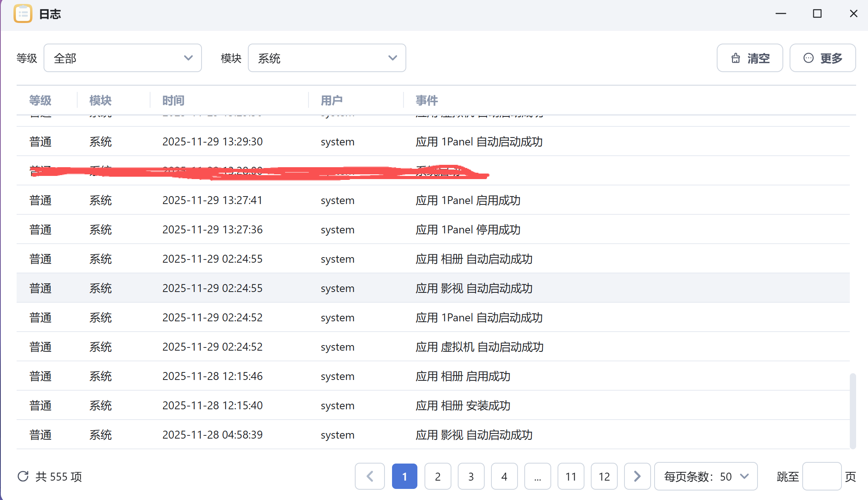Click the log app icon in title bar

tap(23, 14)
